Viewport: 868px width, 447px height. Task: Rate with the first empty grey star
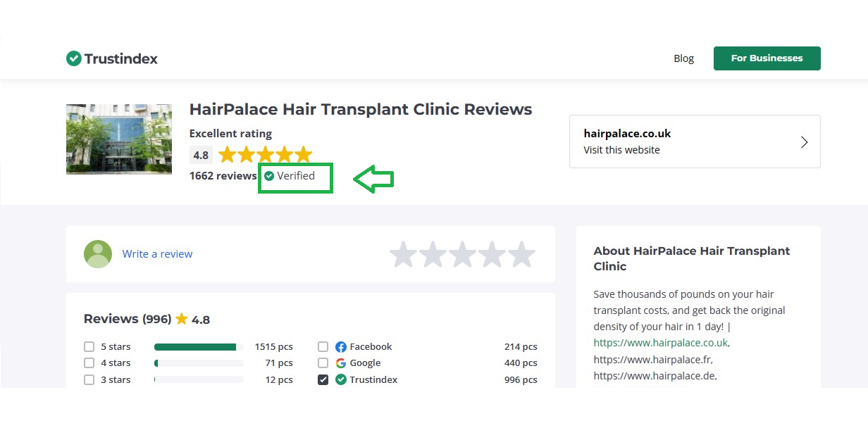pos(404,254)
